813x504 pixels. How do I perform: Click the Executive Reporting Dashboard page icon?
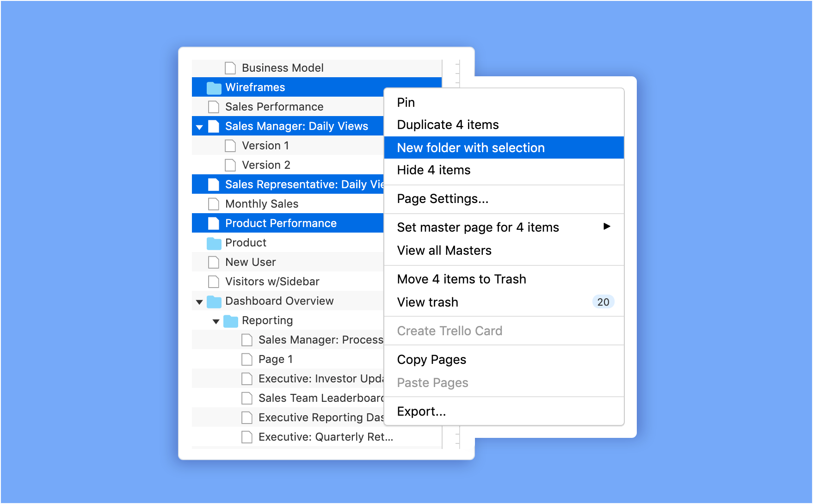[x=247, y=418]
